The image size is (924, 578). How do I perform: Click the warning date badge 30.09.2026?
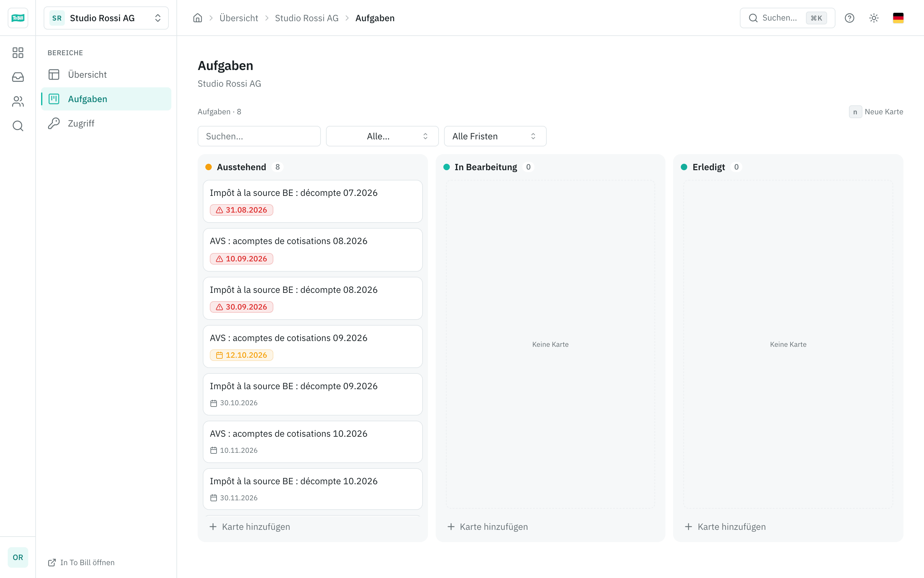pyautogui.click(x=241, y=307)
